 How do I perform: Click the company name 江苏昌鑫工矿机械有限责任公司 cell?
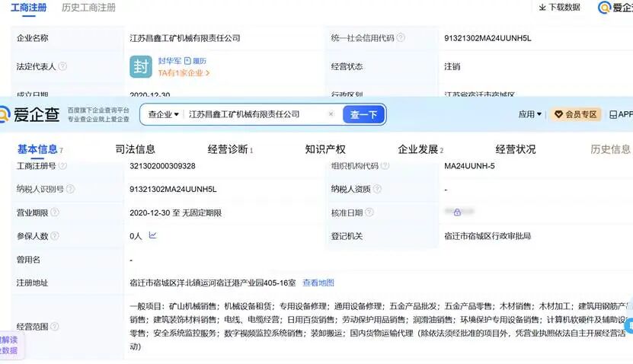click(185, 38)
